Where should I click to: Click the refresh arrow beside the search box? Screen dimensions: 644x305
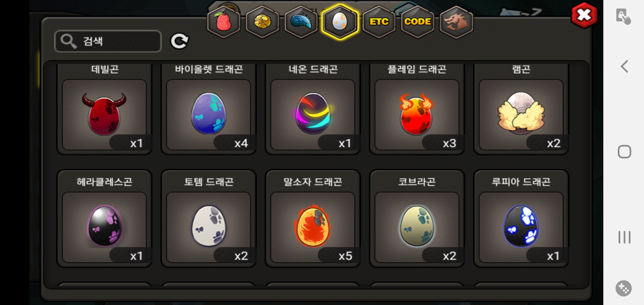coord(179,41)
